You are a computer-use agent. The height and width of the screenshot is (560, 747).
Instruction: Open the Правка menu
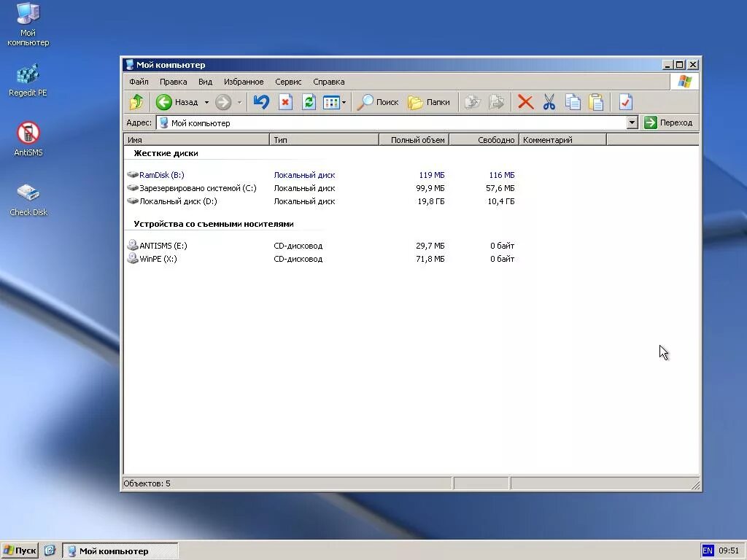pos(173,82)
